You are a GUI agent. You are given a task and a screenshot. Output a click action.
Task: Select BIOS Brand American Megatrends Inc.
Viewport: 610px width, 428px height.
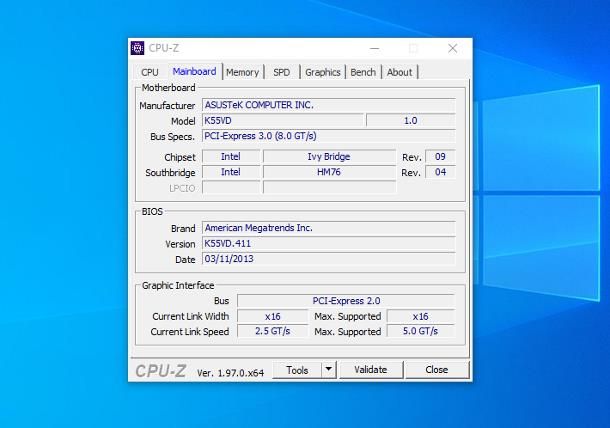pos(329,228)
